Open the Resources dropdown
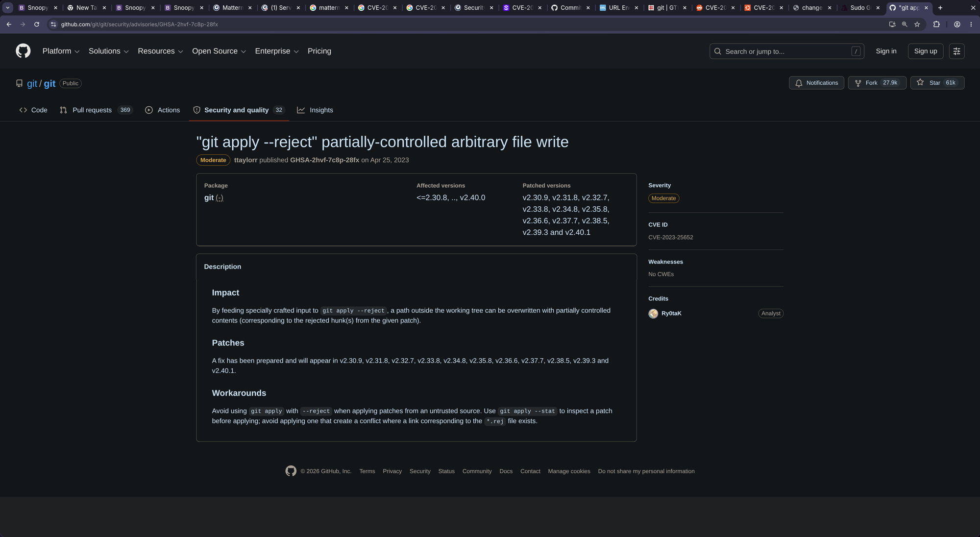This screenshot has width=980, height=537. coord(160,51)
